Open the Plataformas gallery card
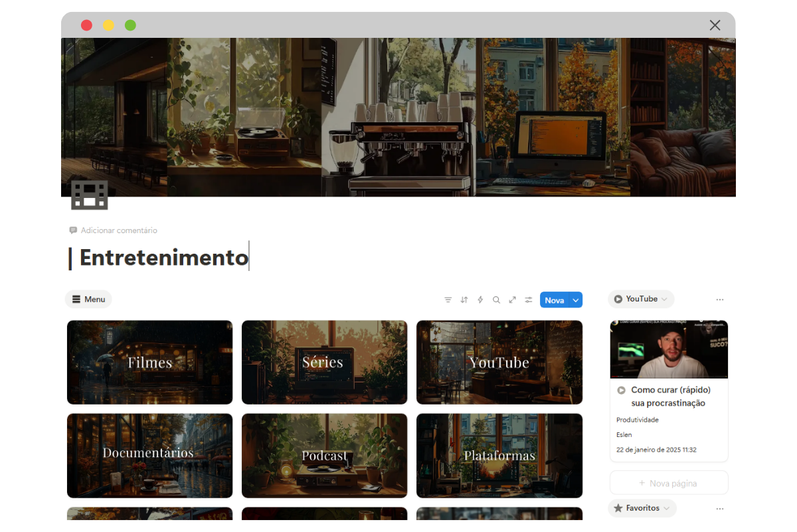The image size is (797, 532). [x=499, y=456]
